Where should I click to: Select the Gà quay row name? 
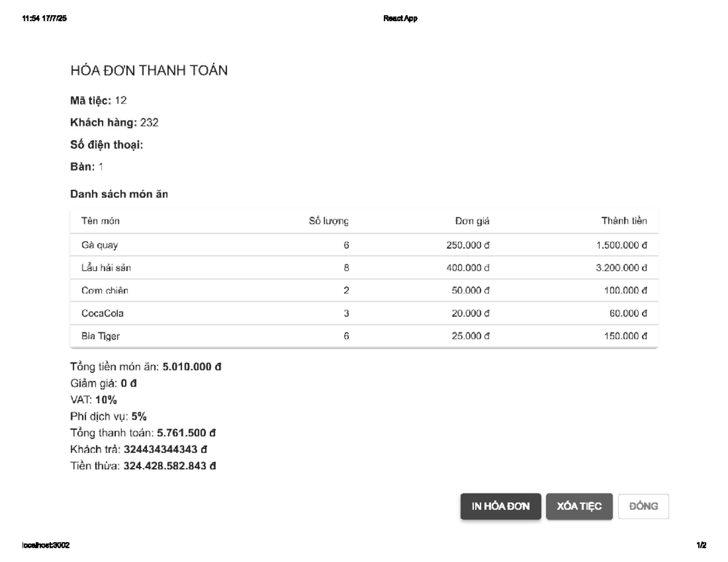pos(99,245)
